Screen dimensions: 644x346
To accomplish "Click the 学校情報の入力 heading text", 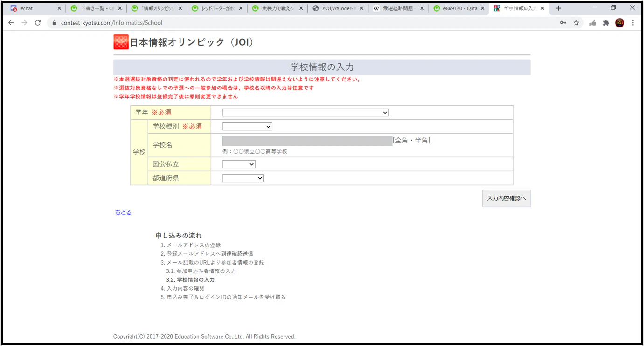I will [x=322, y=68].
